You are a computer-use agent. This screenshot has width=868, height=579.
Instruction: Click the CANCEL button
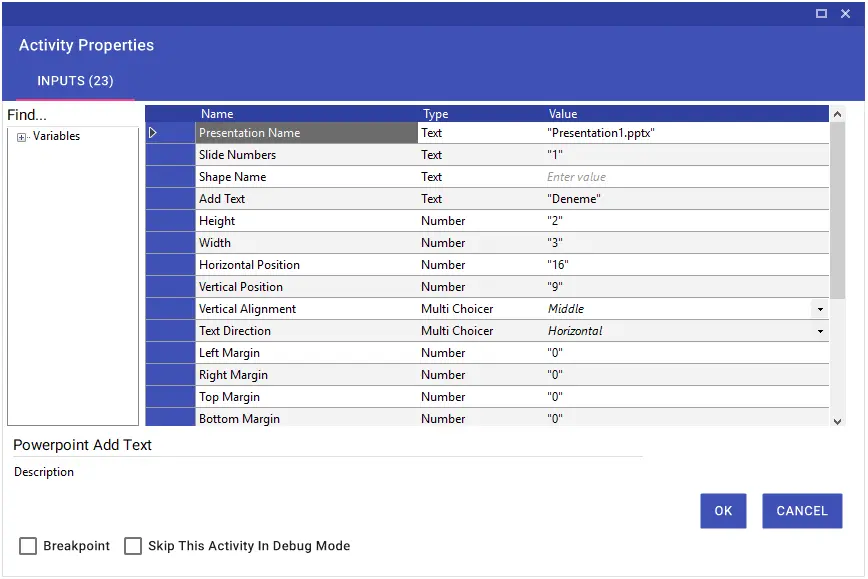pyautogui.click(x=802, y=510)
